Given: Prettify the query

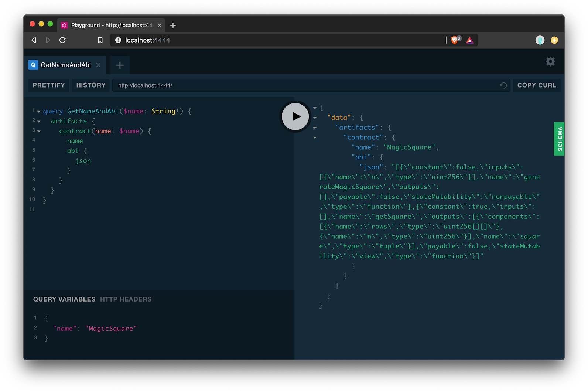Looking at the screenshot, I should (49, 85).
